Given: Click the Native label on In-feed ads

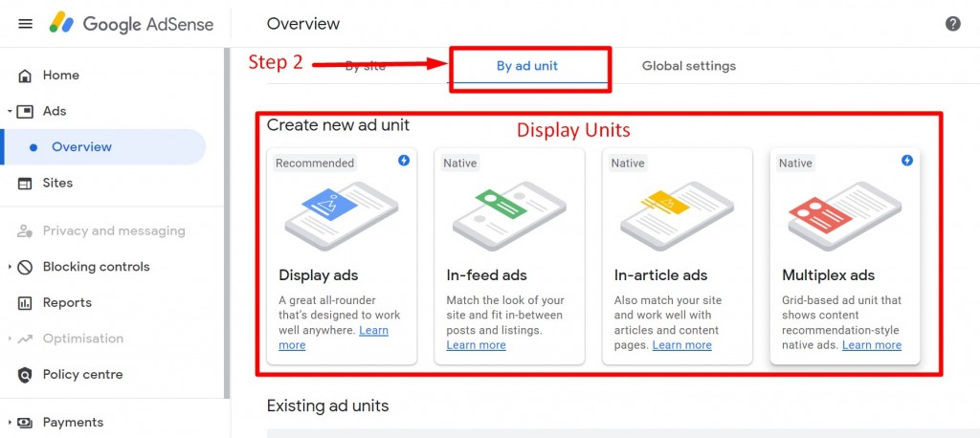Looking at the screenshot, I should 460,164.
